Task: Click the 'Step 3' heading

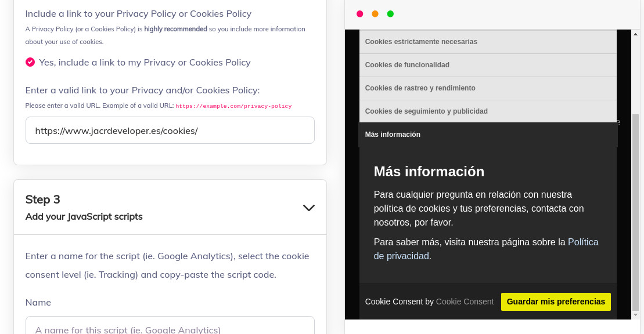Action: 43,199
